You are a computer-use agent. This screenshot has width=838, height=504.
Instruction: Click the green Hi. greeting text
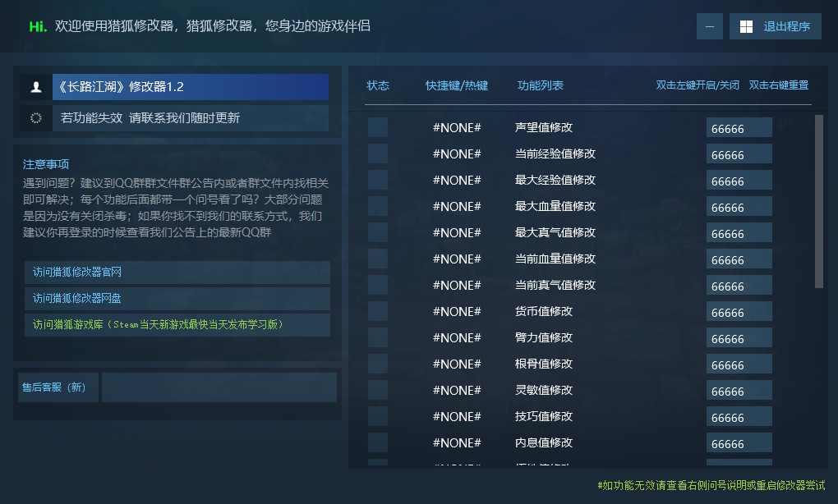[38, 26]
